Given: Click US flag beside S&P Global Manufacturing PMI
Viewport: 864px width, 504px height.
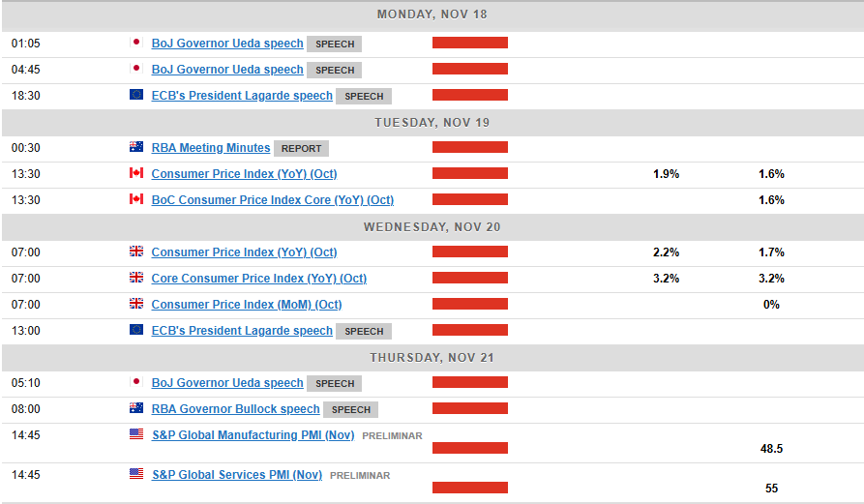Looking at the screenshot, I should pos(135,435).
